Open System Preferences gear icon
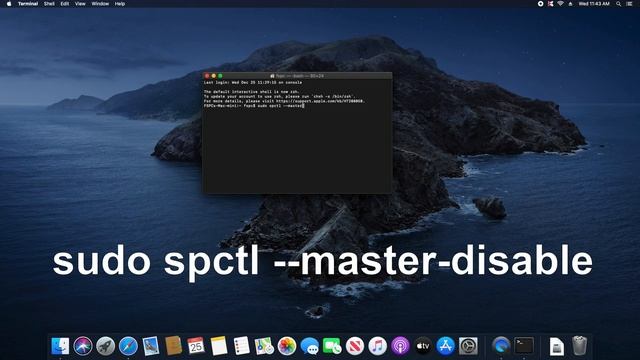640x360 pixels. 468,346
